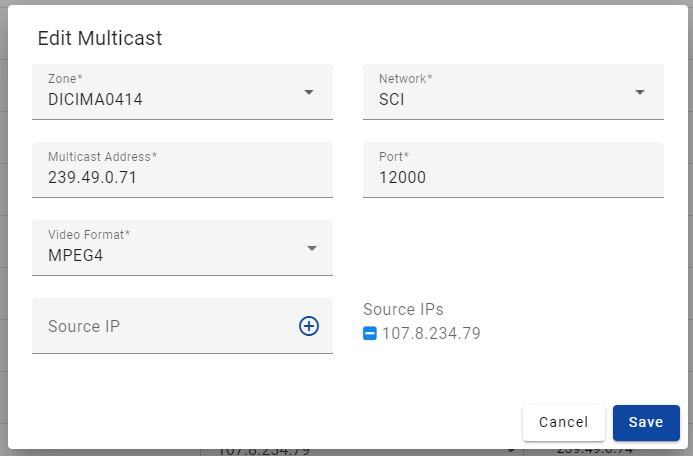Open the Video Format dropdown showing MPEG4

click(x=182, y=248)
